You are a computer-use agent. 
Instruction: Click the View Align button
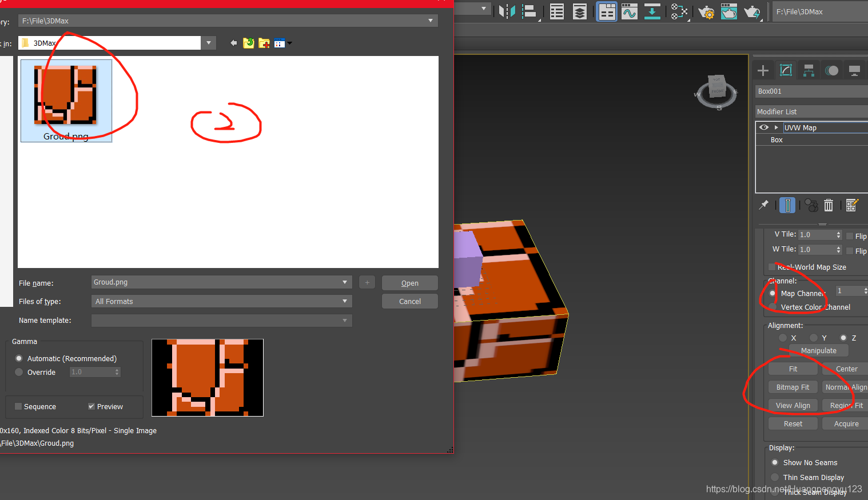[793, 405]
